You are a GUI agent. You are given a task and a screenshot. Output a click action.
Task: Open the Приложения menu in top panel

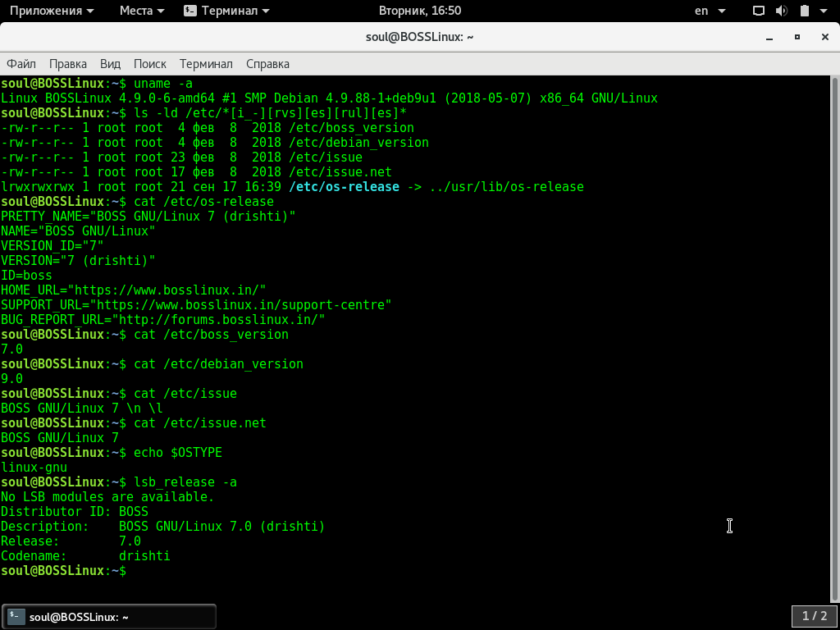click(52, 11)
